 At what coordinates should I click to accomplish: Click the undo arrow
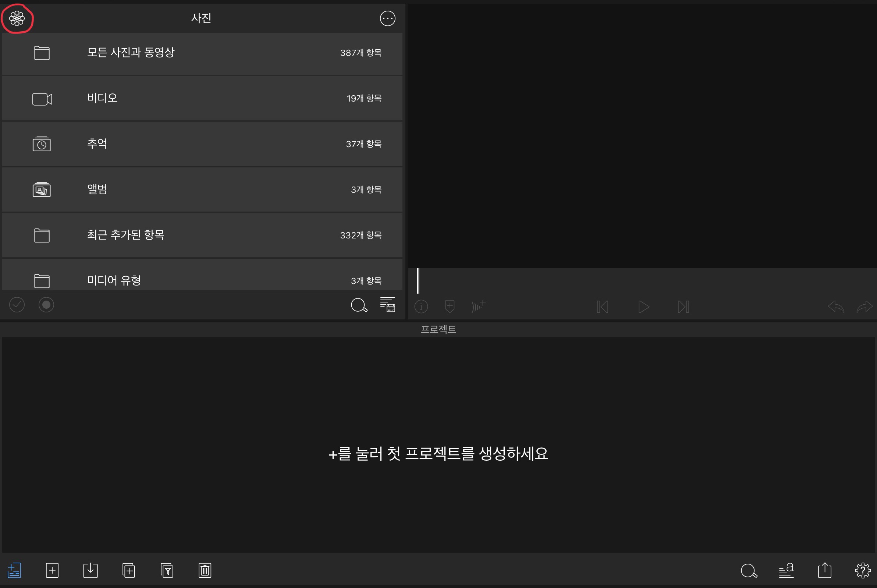pyautogui.click(x=836, y=307)
